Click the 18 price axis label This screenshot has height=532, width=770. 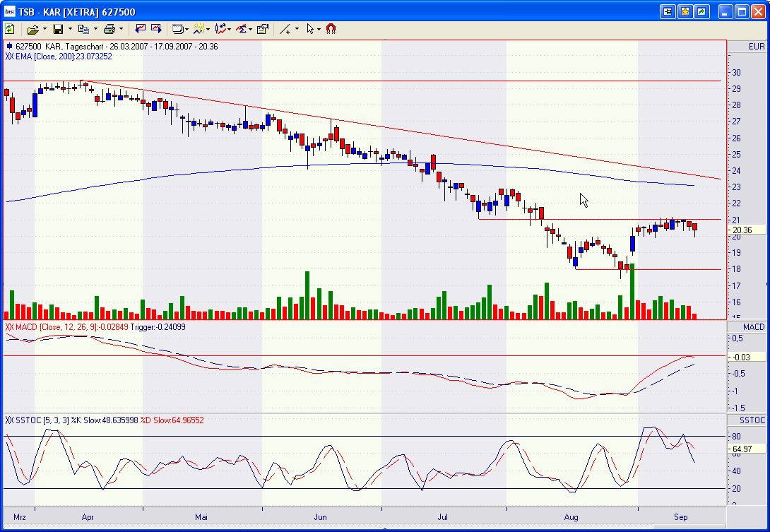pyautogui.click(x=736, y=269)
